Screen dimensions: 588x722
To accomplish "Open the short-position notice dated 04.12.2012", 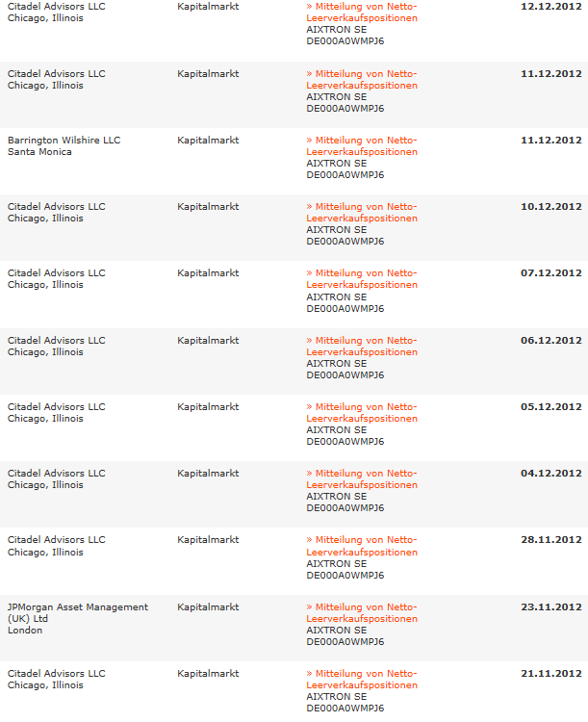I will [x=362, y=478].
